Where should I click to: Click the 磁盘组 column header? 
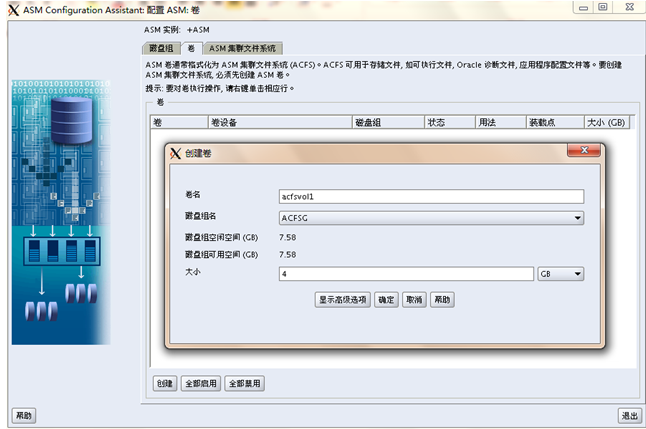pyautogui.click(x=389, y=122)
